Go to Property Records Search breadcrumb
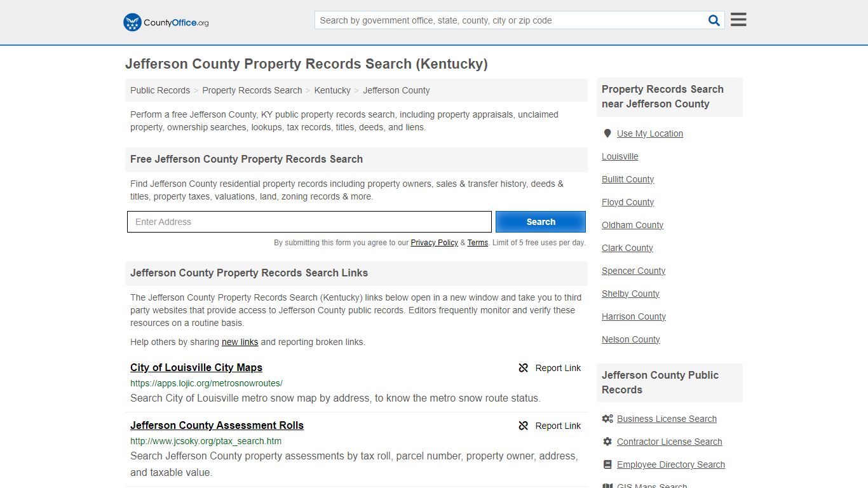Screen dimensions: 868x488 tap(252, 90)
